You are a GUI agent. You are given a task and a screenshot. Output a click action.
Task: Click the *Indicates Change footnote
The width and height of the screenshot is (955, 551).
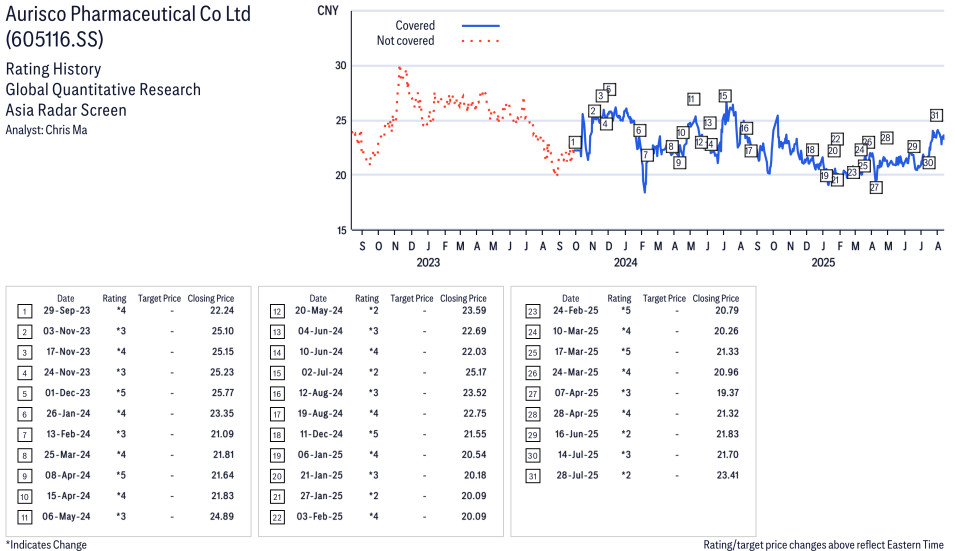point(46,545)
